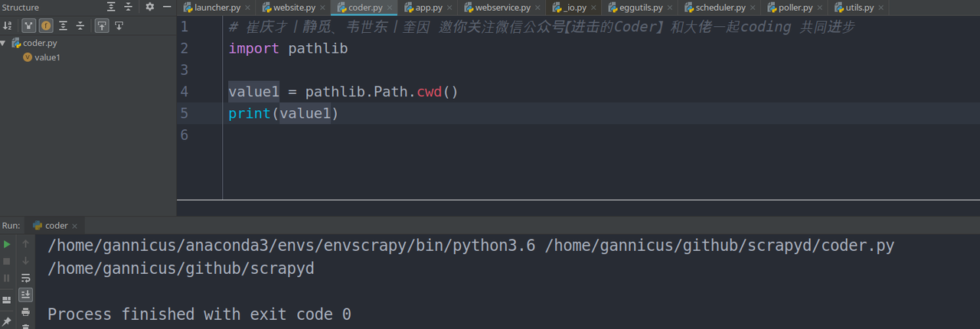Select value1 in Structure tree
This screenshot has height=329, width=980.
tap(47, 57)
